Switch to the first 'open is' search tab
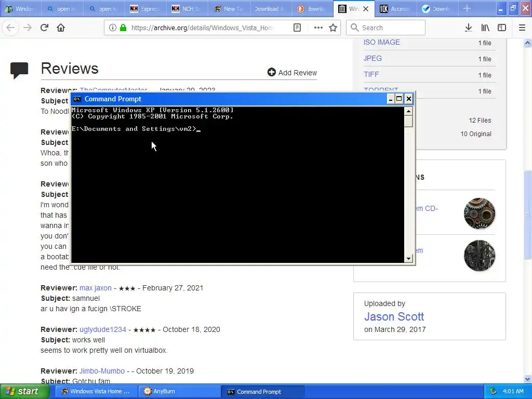The image size is (532, 399). pyautogui.click(x=62, y=9)
